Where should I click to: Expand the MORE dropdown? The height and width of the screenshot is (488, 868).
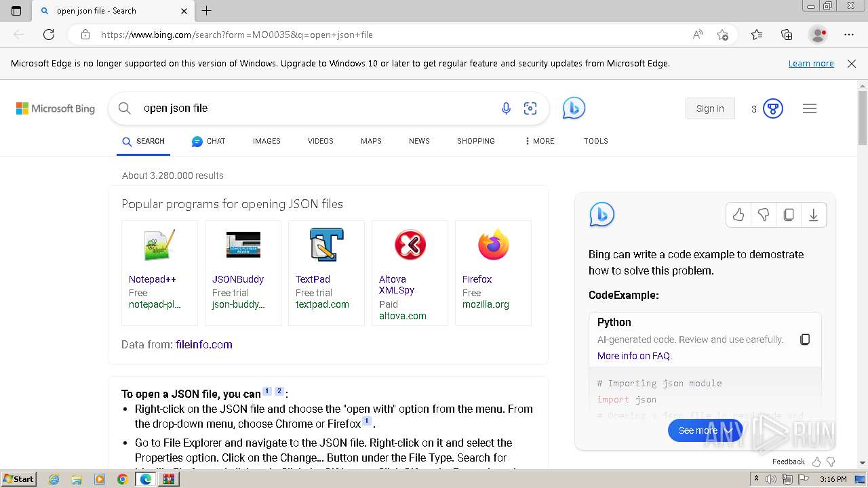540,141
